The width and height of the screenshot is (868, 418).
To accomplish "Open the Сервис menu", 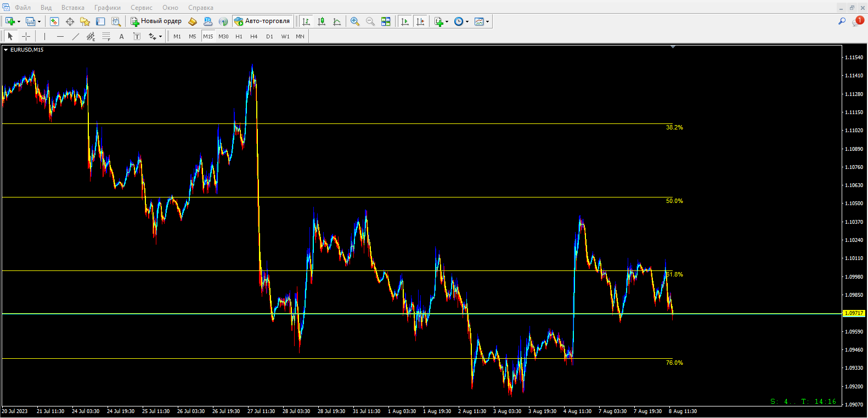I will (141, 8).
